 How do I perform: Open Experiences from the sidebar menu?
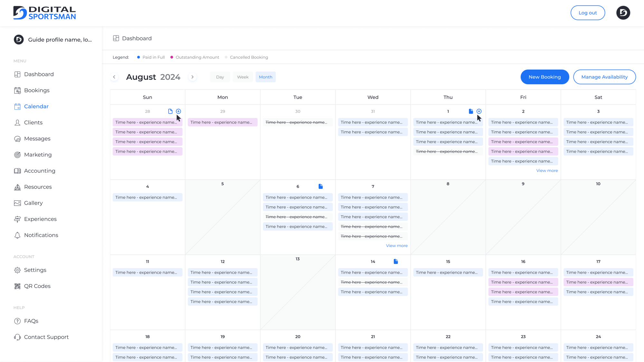40,219
